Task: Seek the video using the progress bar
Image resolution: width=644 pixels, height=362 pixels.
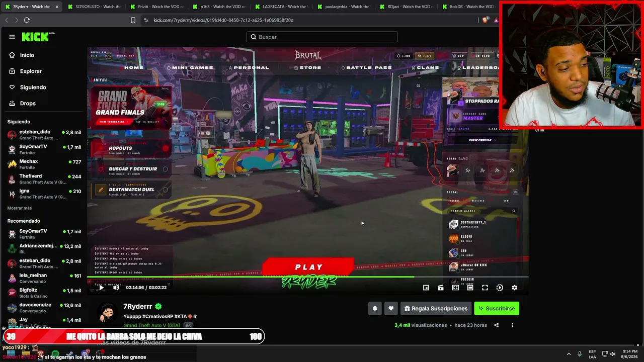Action: [307, 277]
